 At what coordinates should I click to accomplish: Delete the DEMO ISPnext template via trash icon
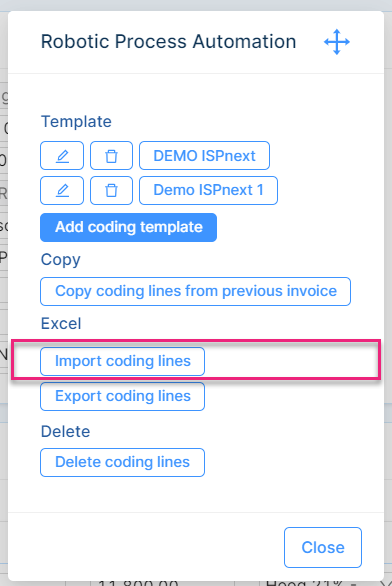[x=111, y=155]
